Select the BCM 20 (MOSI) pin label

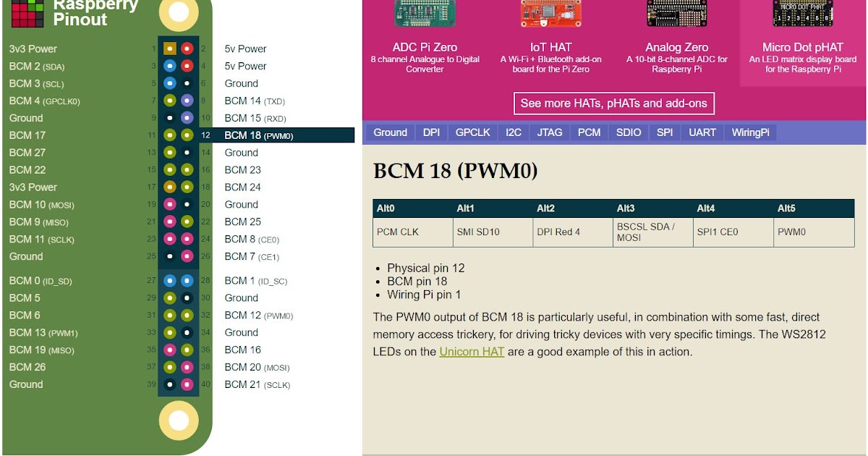point(257,367)
